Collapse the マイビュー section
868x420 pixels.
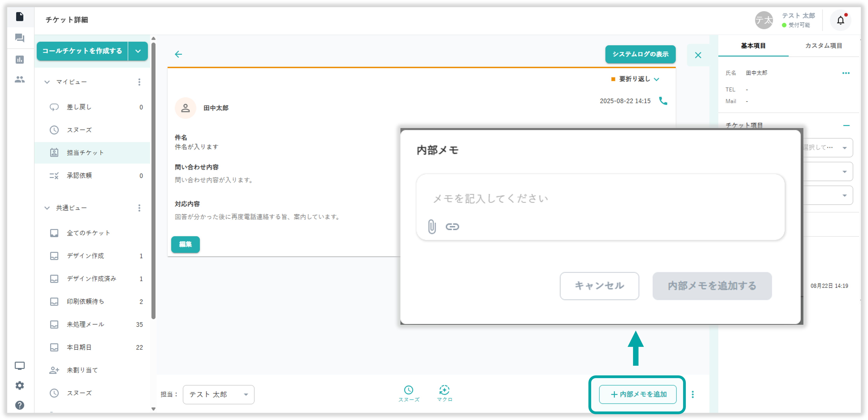[47, 82]
